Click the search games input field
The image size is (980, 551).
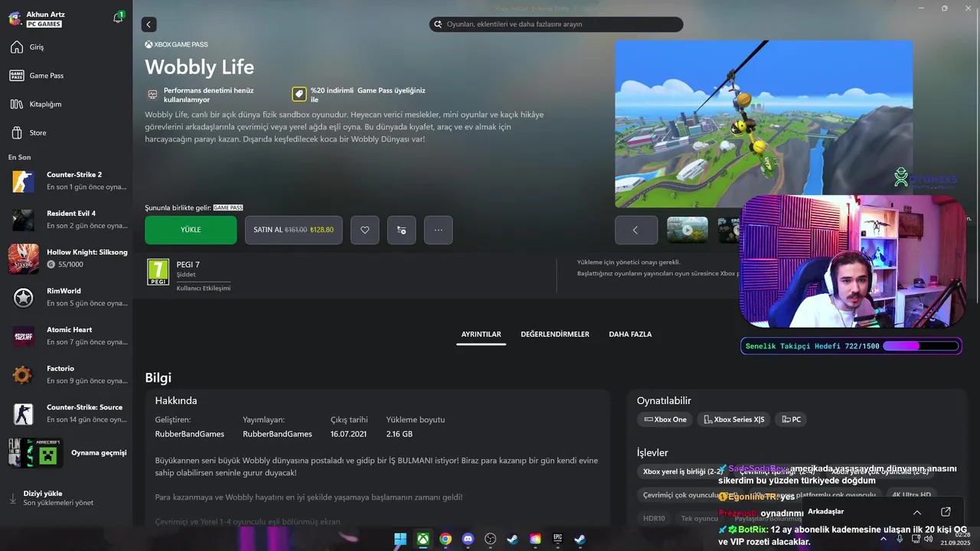pyautogui.click(x=556, y=24)
